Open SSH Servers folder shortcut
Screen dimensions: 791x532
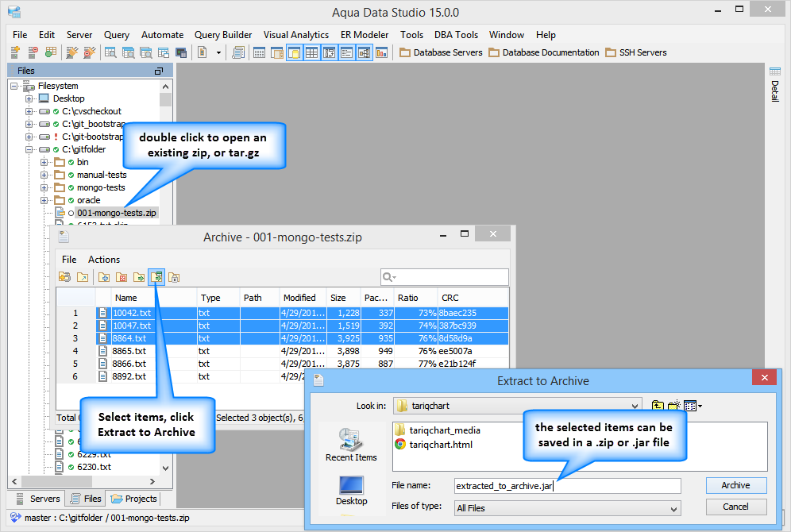(x=636, y=52)
